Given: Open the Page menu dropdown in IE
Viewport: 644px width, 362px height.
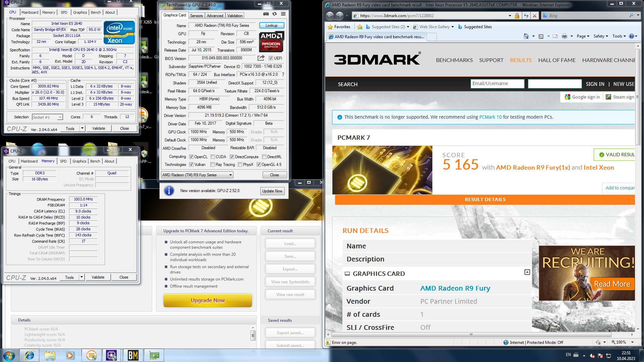Looking at the screenshot, I should pos(583,36).
